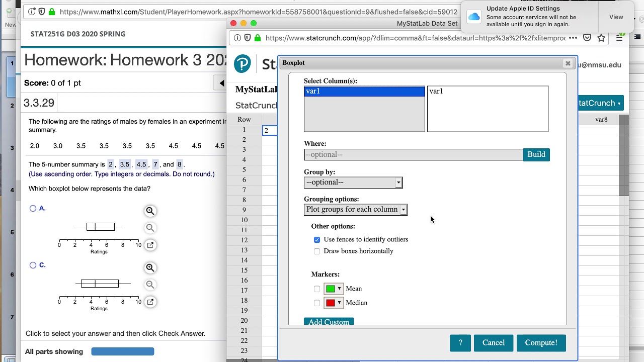The image size is (644, 362).
Task: Open boxplot C in a new window
Action: (x=150, y=302)
